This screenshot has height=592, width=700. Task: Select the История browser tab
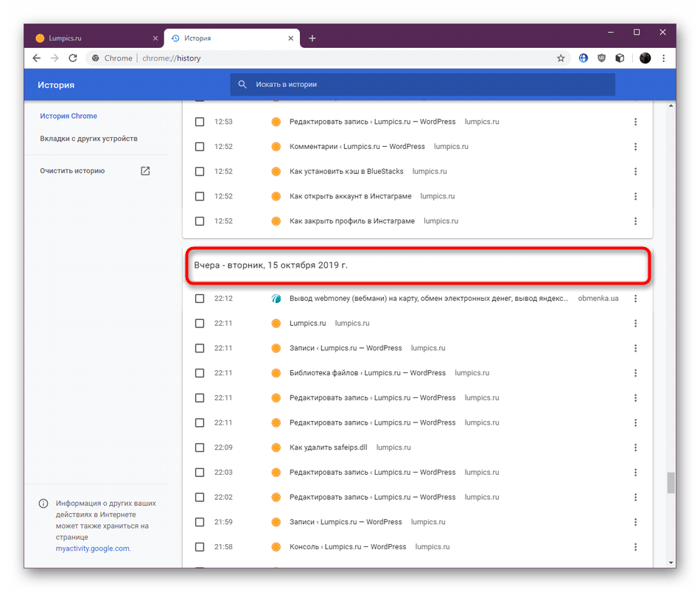(232, 38)
